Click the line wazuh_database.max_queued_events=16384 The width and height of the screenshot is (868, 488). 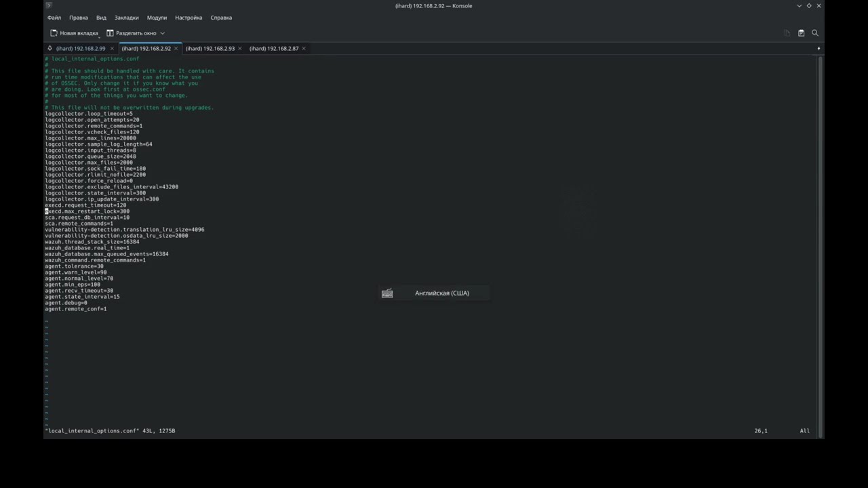(106, 254)
